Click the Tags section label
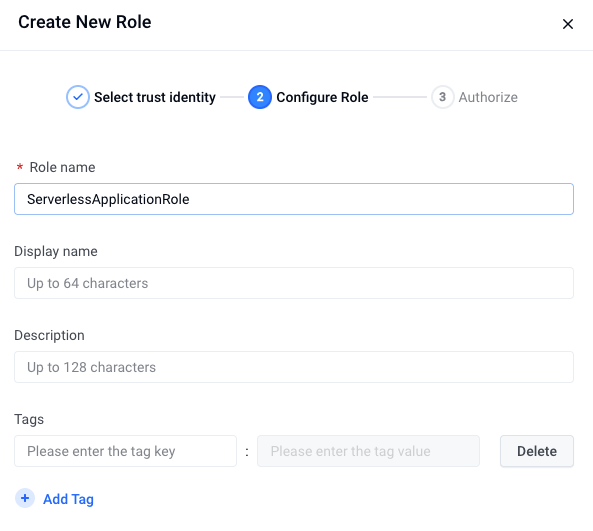This screenshot has width=593, height=531. (x=29, y=419)
